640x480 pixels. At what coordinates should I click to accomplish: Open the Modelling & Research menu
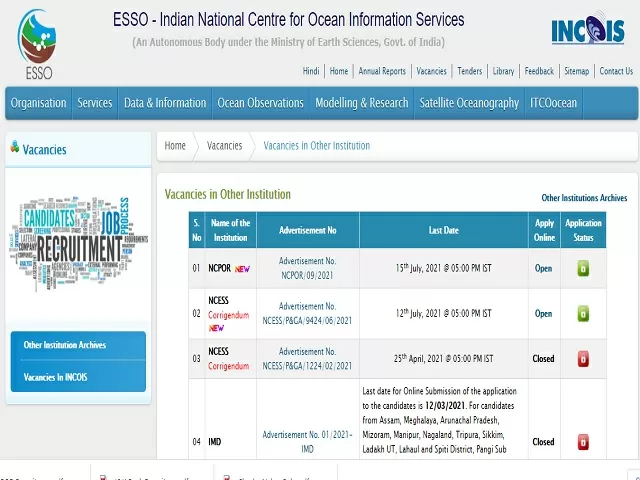(x=362, y=103)
